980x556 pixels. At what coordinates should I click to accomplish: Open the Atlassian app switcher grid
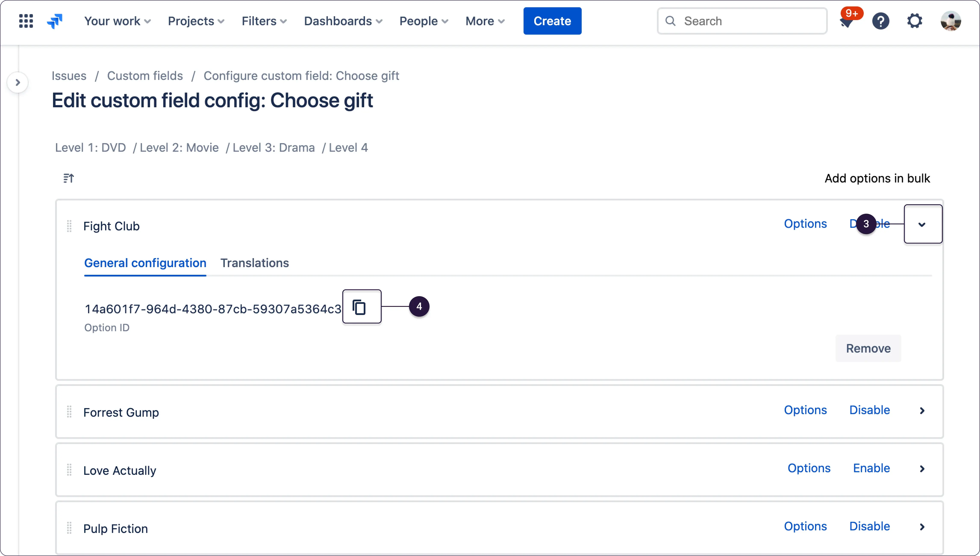coord(26,21)
